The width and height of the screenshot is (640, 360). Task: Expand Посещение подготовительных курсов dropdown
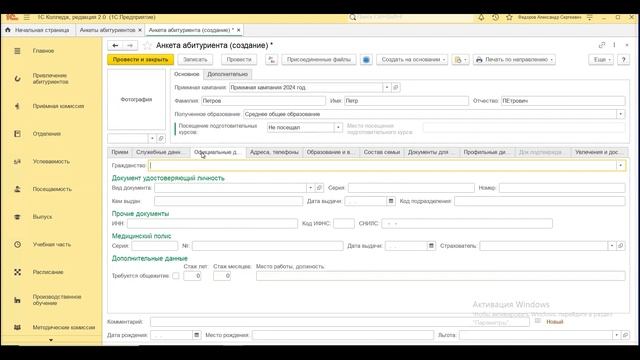coord(338,127)
